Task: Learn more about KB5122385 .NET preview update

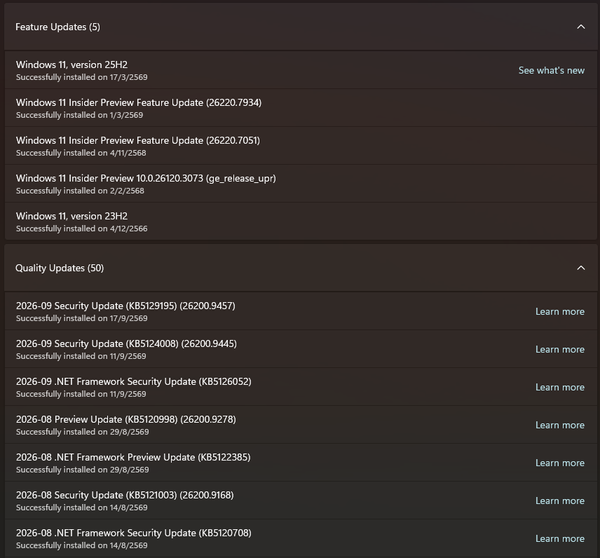Action: pos(560,463)
